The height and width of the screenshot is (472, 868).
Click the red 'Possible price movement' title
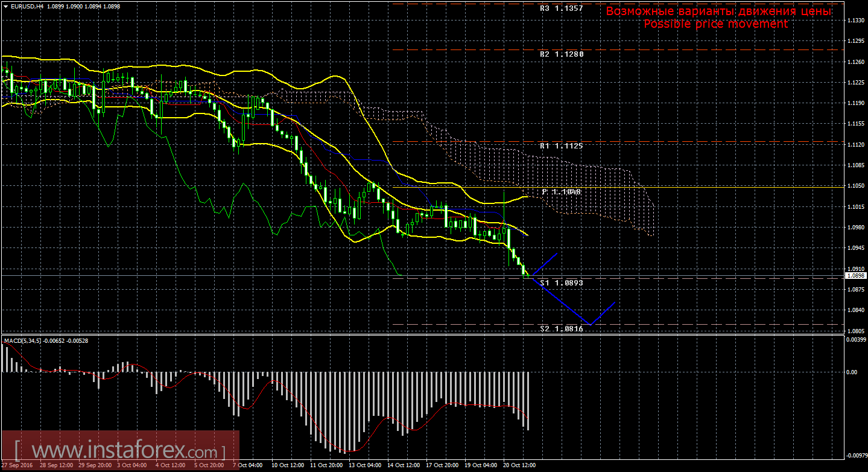pyautogui.click(x=715, y=24)
